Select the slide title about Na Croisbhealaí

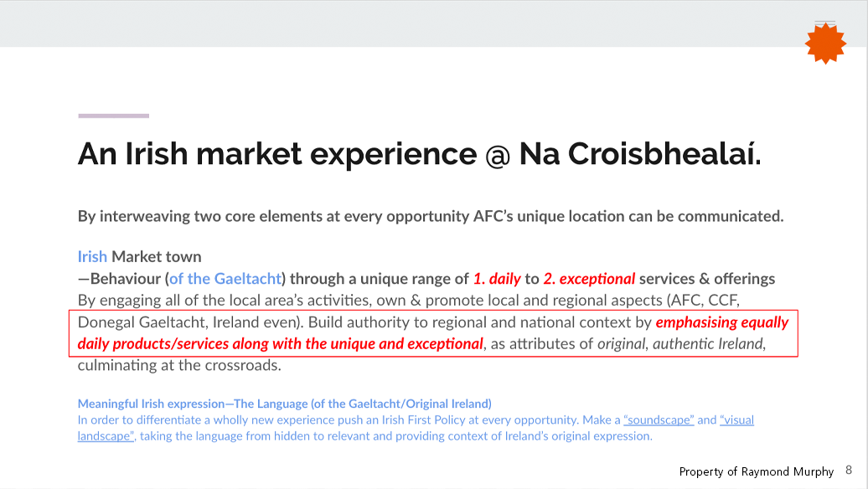tap(419, 154)
